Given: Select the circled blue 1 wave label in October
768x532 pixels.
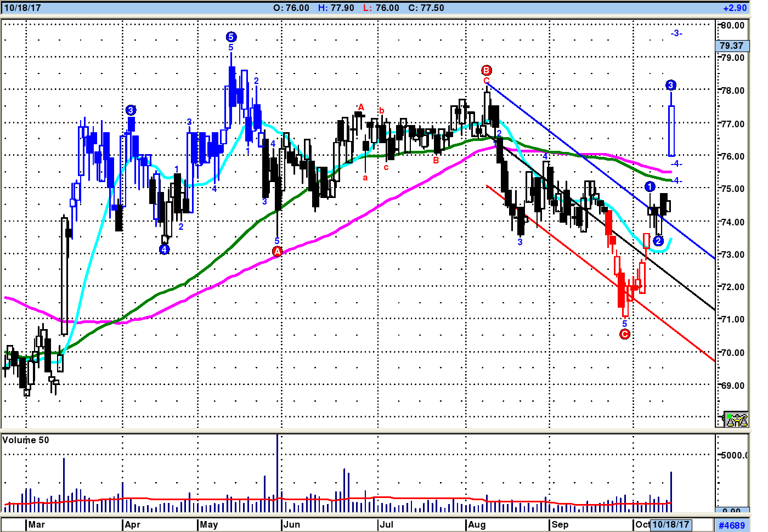Looking at the screenshot, I should coord(650,186).
